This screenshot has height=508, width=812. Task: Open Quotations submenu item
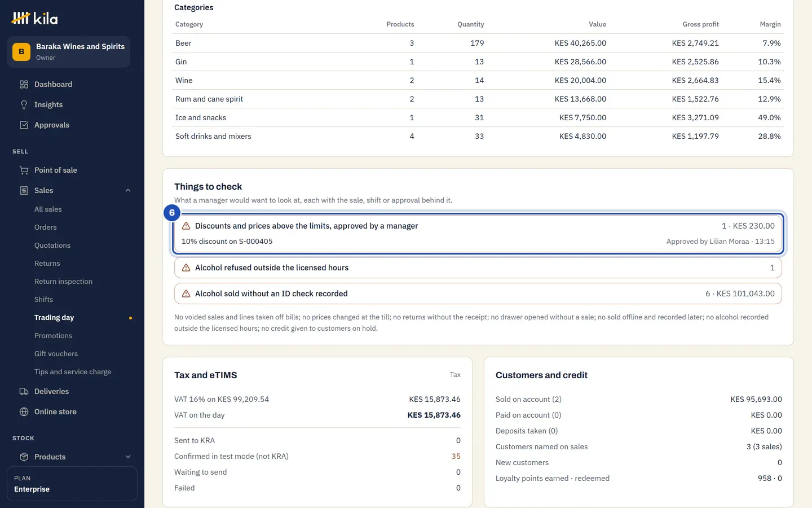coord(52,245)
